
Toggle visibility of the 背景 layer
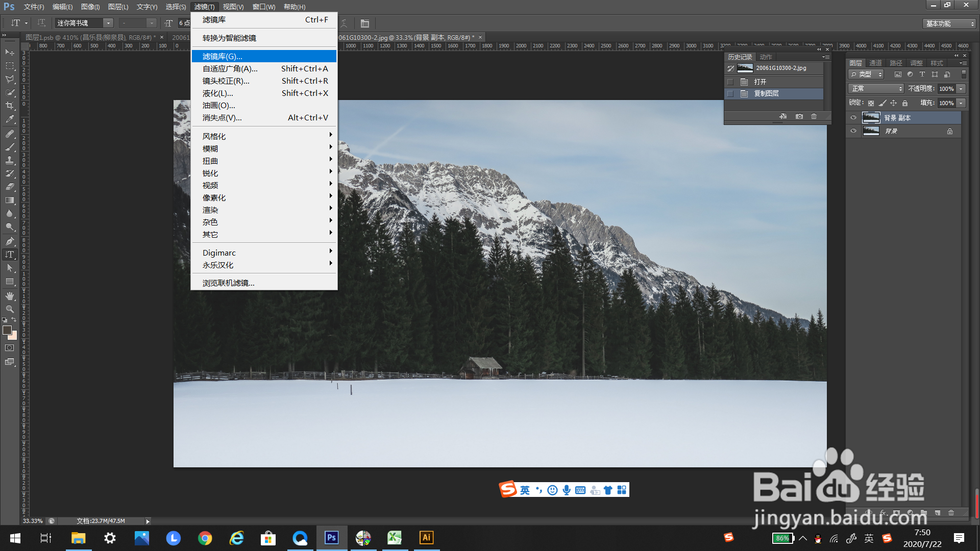pyautogui.click(x=853, y=131)
